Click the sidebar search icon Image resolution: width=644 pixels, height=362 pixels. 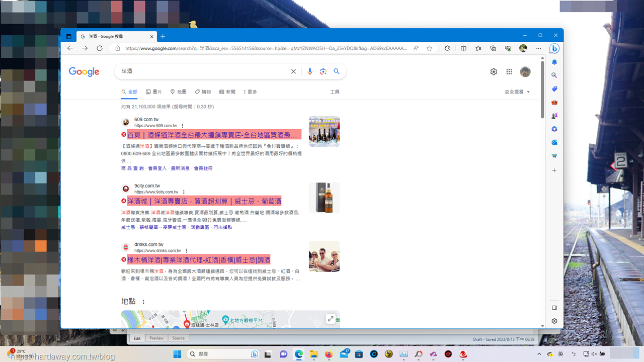pyautogui.click(x=554, y=75)
